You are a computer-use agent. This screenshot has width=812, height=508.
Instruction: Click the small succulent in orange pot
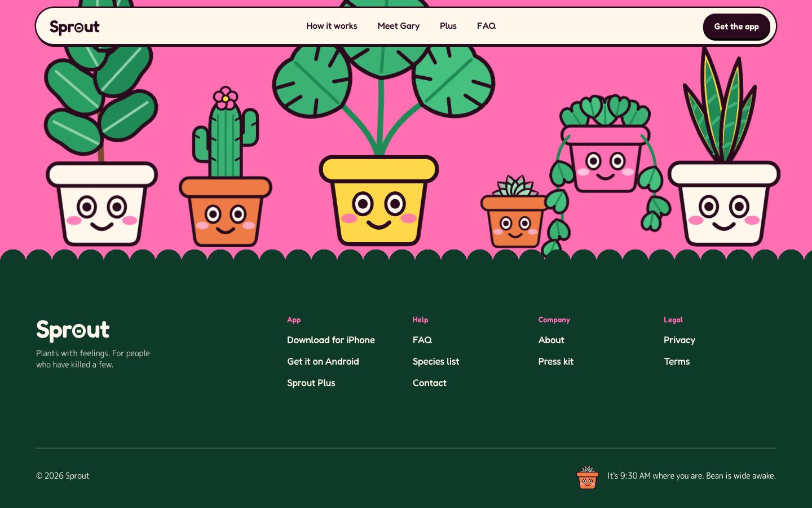[514, 212]
